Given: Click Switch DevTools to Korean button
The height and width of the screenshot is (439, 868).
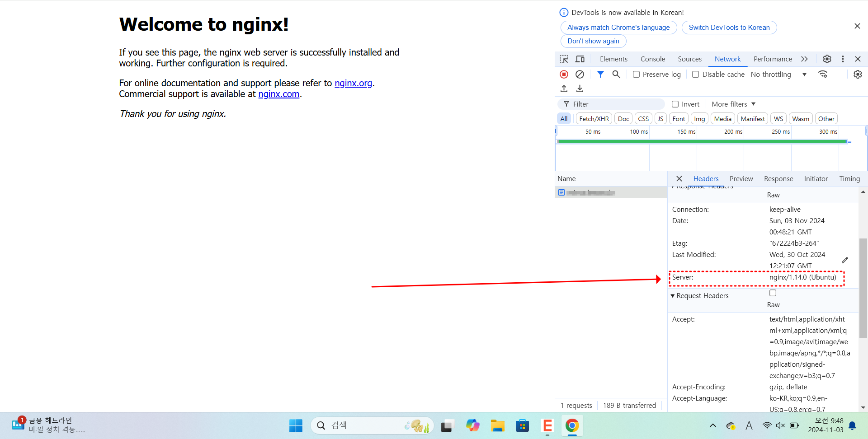Looking at the screenshot, I should click(x=729, y=28).
